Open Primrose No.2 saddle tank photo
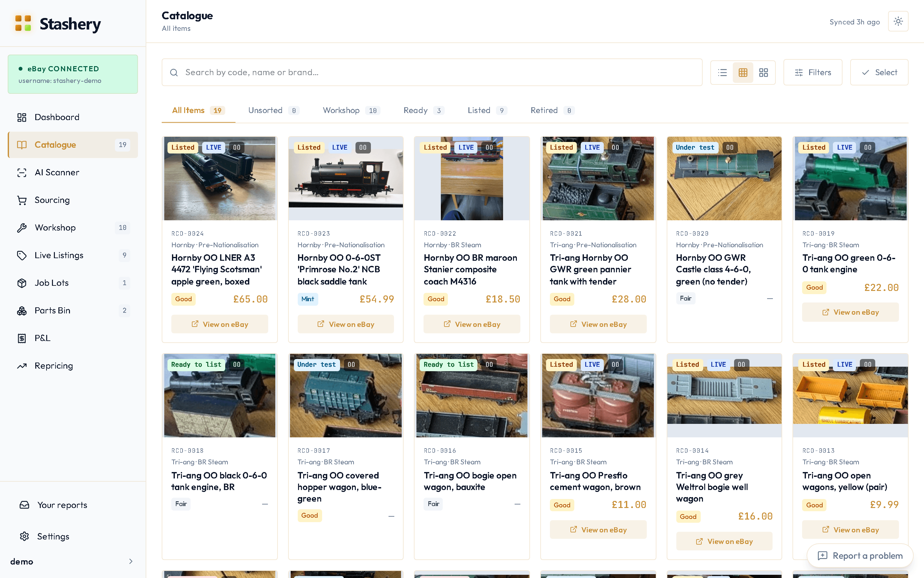The height and width of the screenshot is (578, 924). [346, 179]
